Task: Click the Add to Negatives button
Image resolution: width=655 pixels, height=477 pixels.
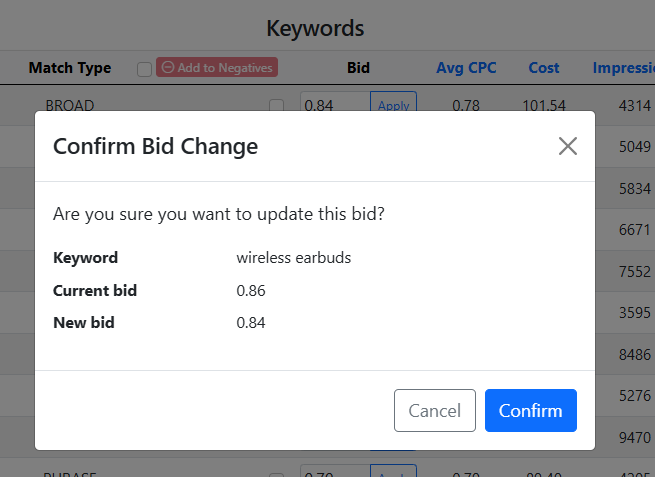Action: click(216, 68)
